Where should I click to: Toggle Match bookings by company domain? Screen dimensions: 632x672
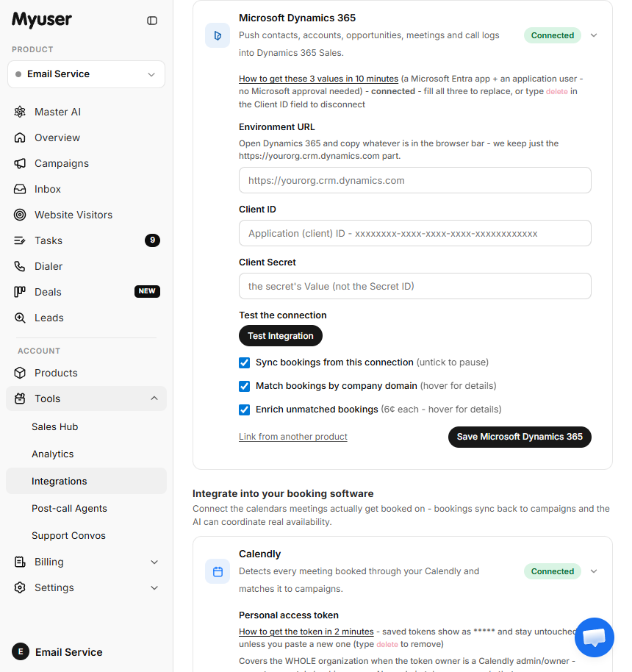pos(244,386)
